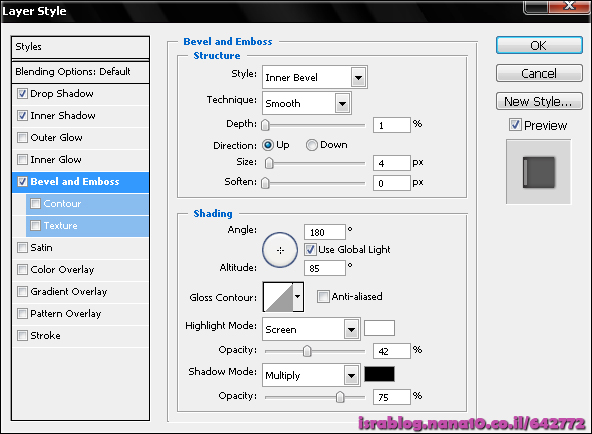Open the Highlight Mode dropdown set to Screen
The width and height of the screenshot is (592, 434).
[311, 329]
